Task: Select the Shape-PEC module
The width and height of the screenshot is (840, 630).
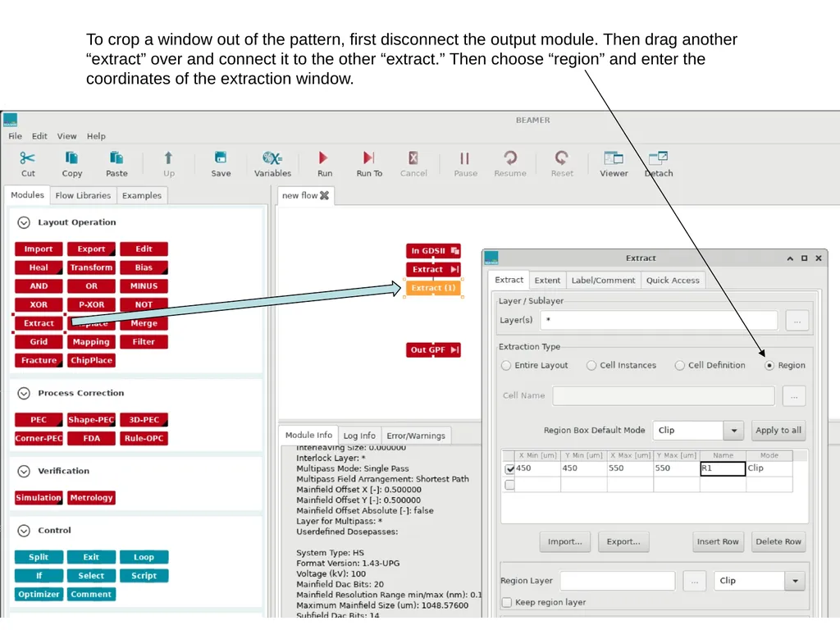Action: [91, 419]
